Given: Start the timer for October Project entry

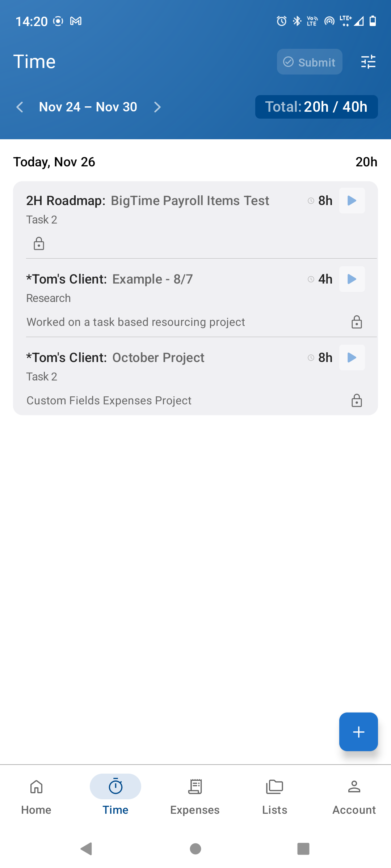Looking at the screenshot, I should pyautogui.click(x=352, y=357).
